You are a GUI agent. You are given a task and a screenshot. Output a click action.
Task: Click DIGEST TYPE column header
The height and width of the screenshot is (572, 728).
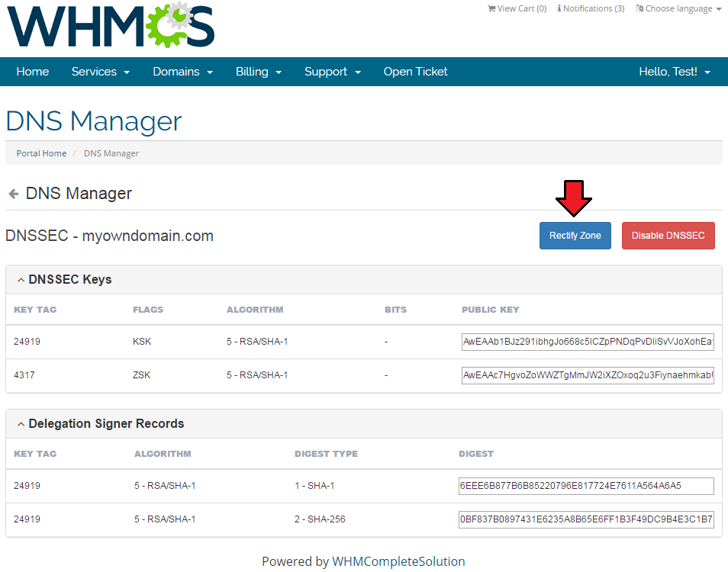[x=326, y=454]
